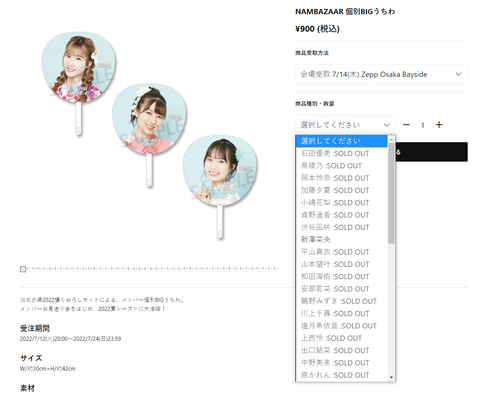Click the 2022/7/12 to 7/24 order period text

70,339
